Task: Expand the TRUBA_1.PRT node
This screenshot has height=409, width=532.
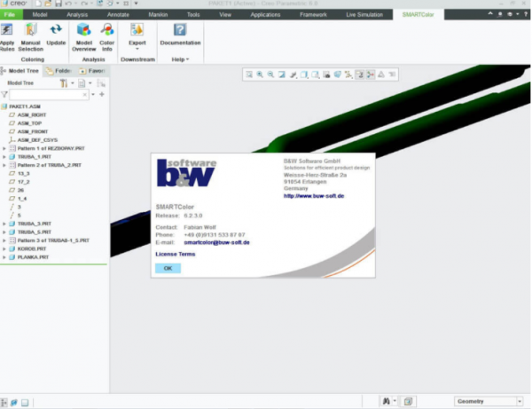Action: [x=4, y=157]
